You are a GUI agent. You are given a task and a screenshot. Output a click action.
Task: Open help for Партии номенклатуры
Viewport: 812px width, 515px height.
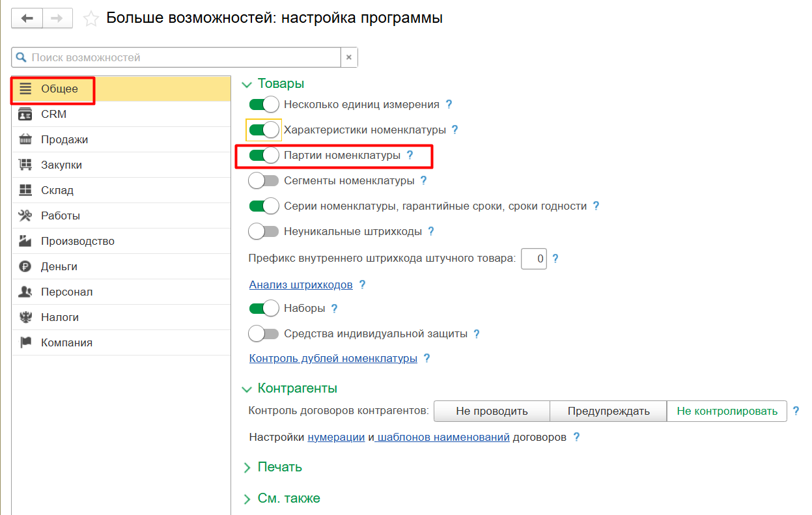[x=410, y=155]
